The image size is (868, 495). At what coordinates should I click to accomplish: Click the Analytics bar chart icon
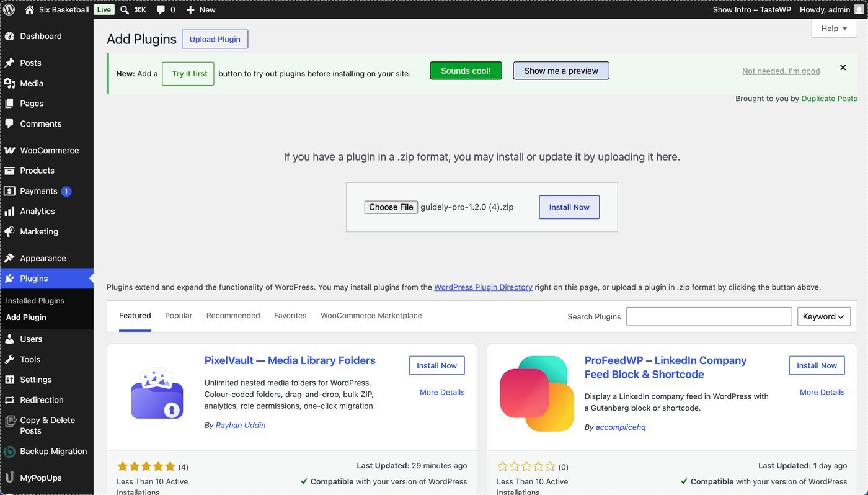tap(9, 211)
